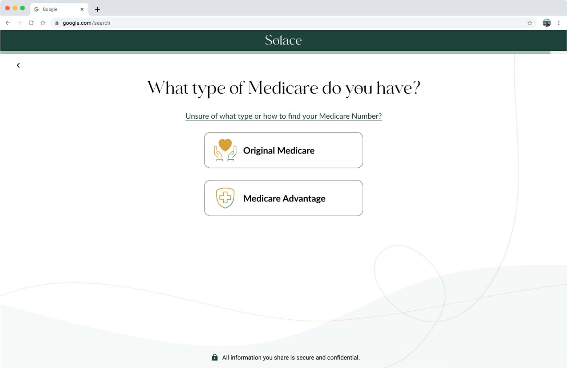567x392 pixels.
Task: Select the Original Medicare option
Action: (x=283, y=150)
